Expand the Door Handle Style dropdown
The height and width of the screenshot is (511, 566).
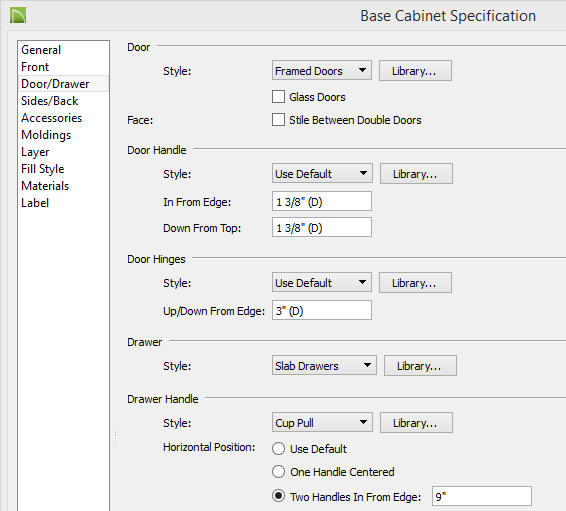pos(322,174)
